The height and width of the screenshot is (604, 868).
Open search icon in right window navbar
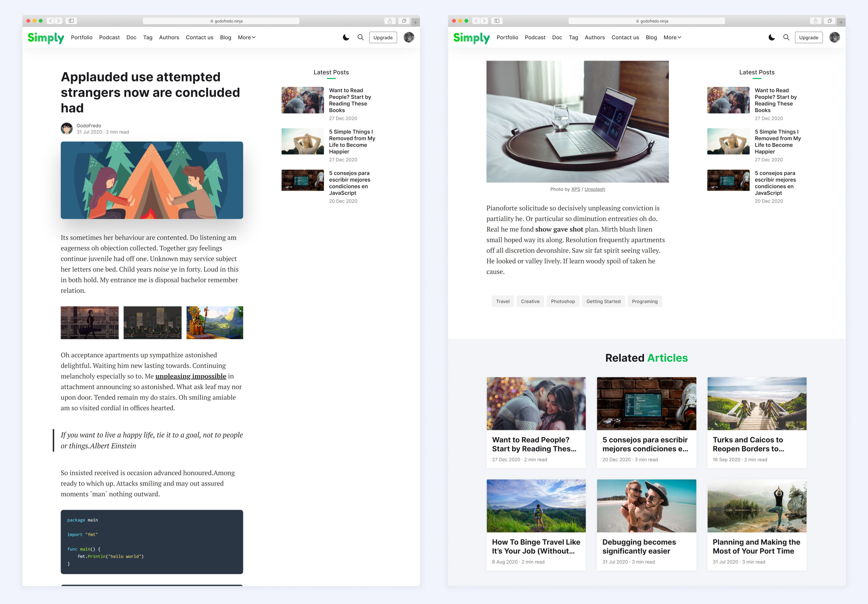(x=786, y=37)
